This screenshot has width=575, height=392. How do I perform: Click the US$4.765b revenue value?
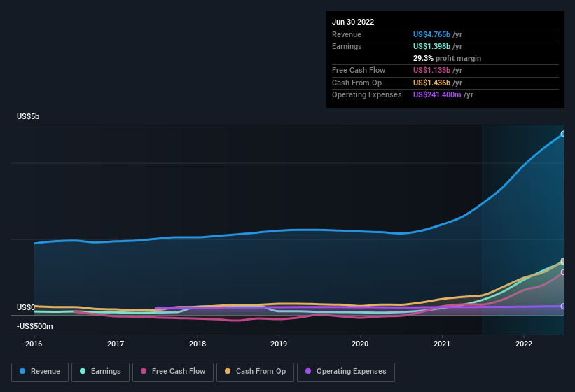point(431,34)
